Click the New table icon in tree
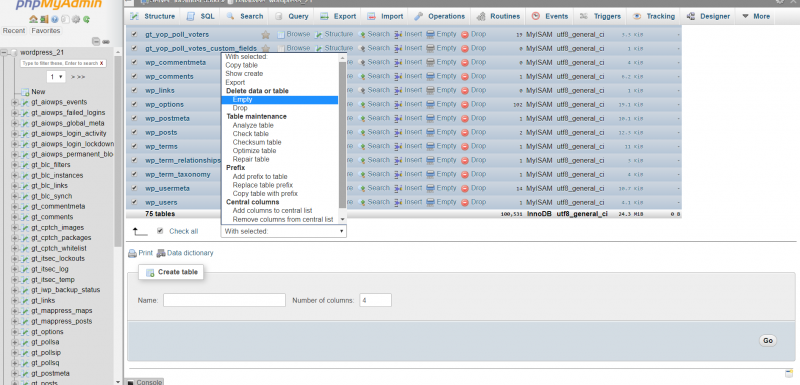This screenshot has height=385, width=800. point(25,92)
